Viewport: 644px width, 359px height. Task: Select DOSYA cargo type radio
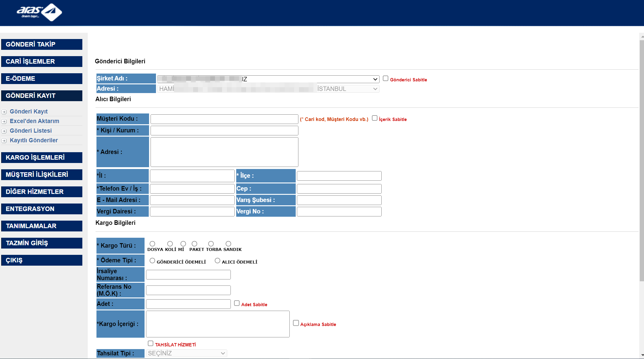coord(152,244)
